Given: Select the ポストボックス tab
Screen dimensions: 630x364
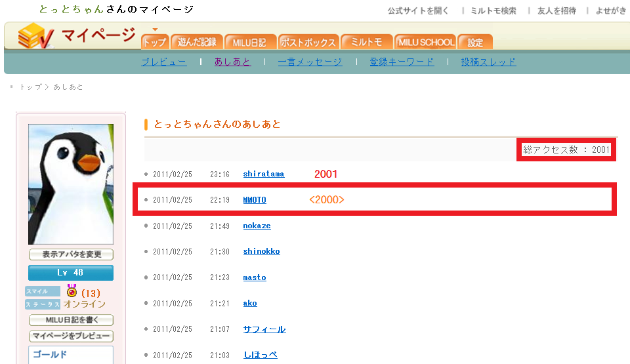Looking at the screenshot, I should pyautogui.click(x=308, y=42).
